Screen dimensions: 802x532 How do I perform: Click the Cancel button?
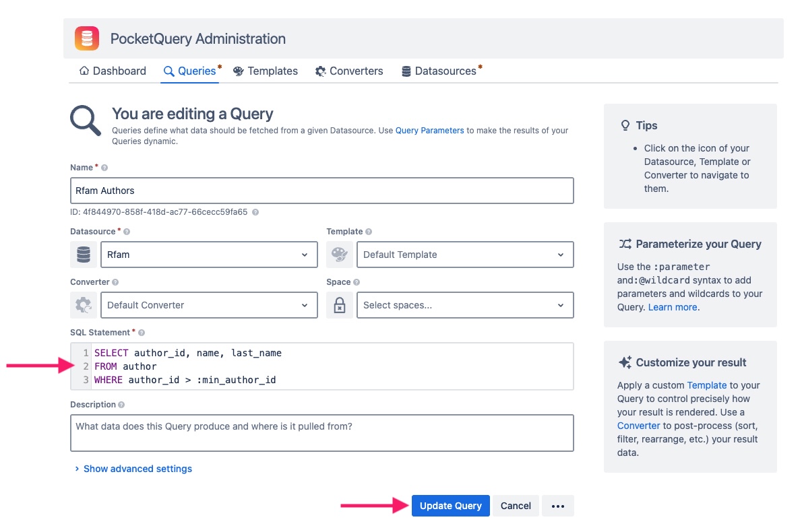pos(516,506)
